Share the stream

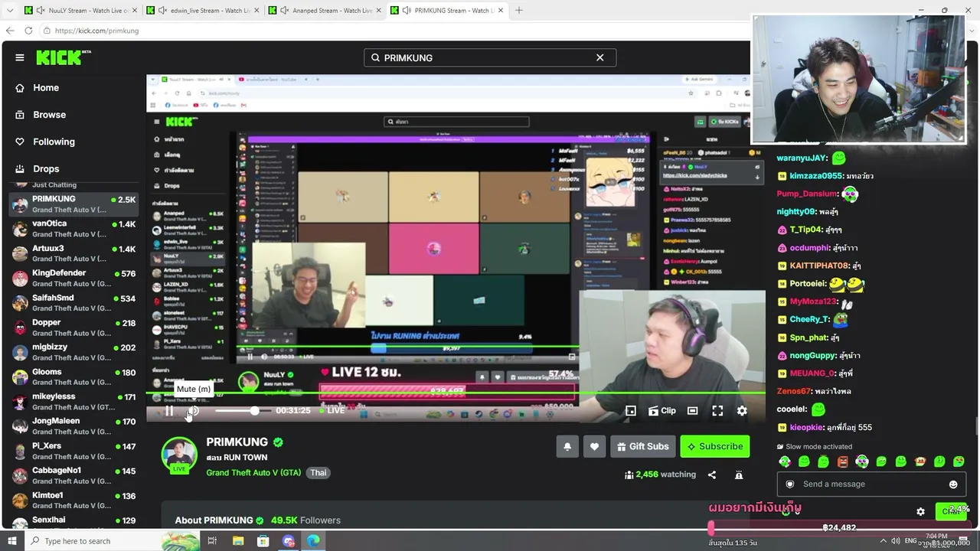coord(712,474)
